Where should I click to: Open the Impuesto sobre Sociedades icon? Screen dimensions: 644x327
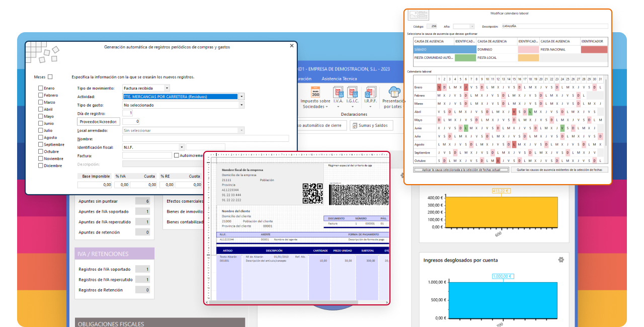coord(315,93)
